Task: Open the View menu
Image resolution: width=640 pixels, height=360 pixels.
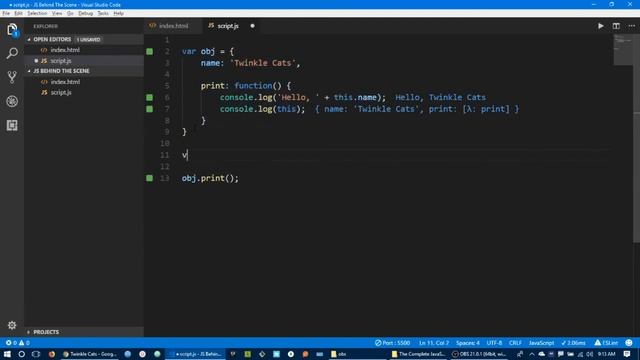Action: [x=57, y=13]
